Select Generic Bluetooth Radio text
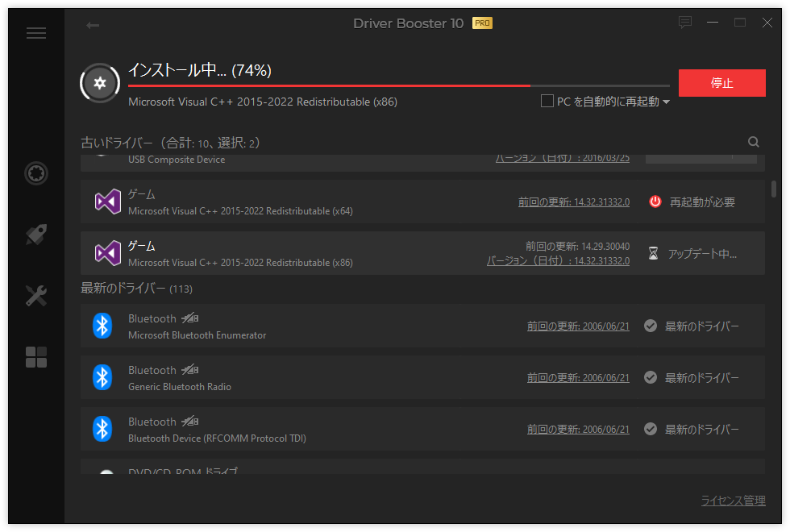Image resolution: width=790 pixels, height=532 pixels. (179, 386)
